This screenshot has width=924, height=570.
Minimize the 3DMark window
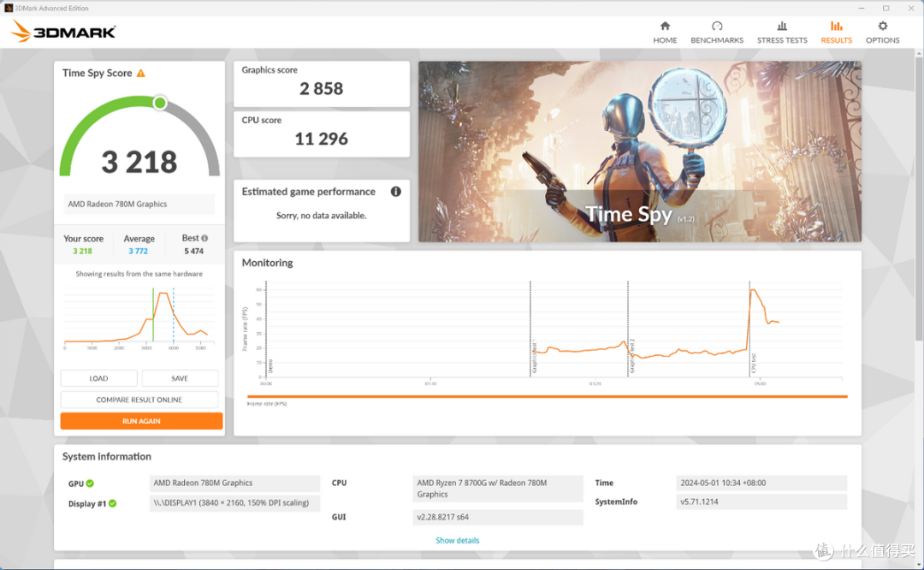pyautogui.click(x=862, y=9)
